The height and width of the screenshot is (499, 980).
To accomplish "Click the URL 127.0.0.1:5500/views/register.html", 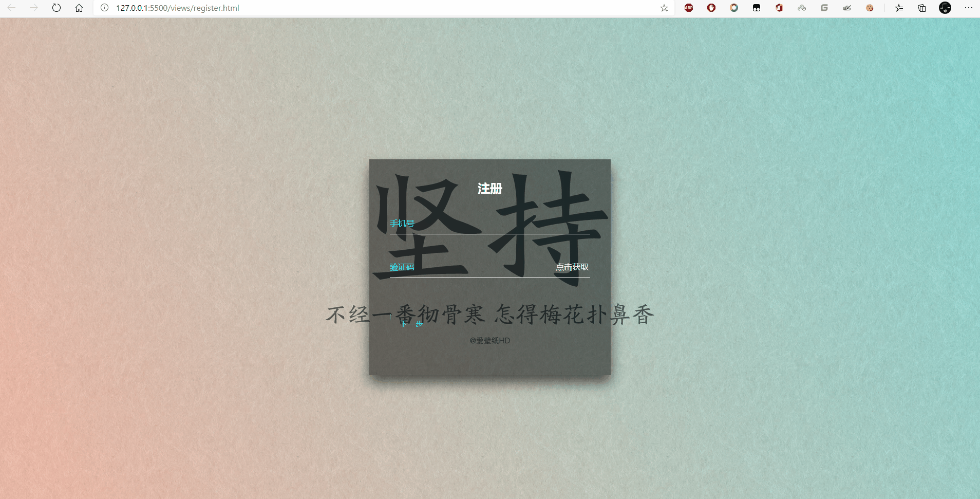I will click(178, 8).
